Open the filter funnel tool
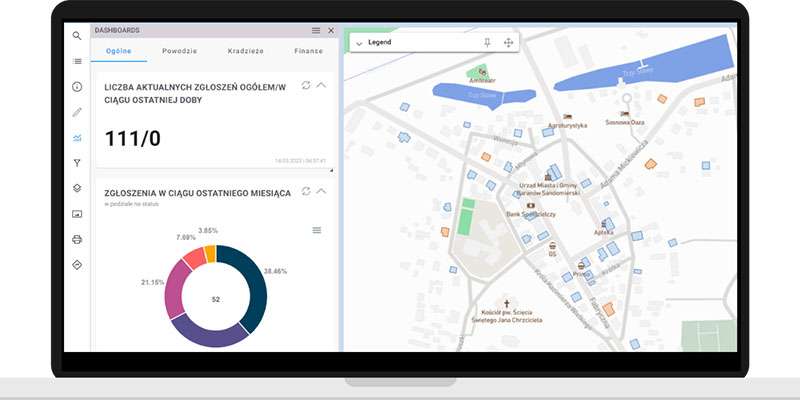 click(x=77, y=163)
